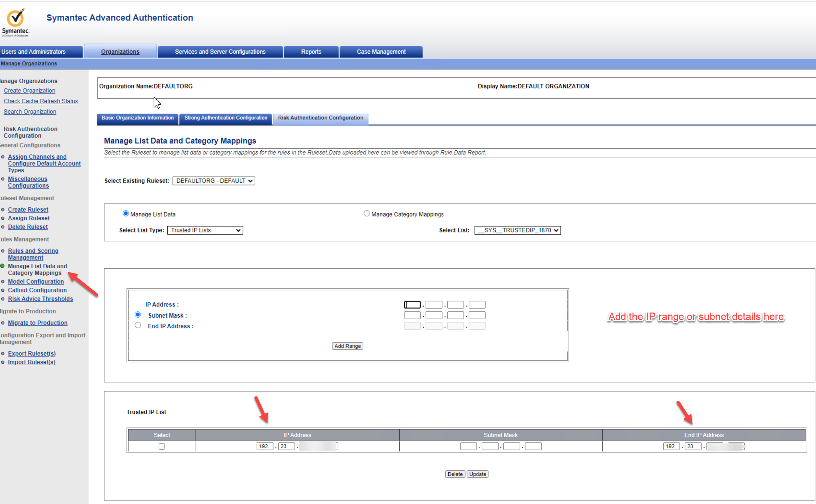Open the Select List __SYS__TRUSTEDIP dropdown
Screen dimensions: 816x504
517,230
